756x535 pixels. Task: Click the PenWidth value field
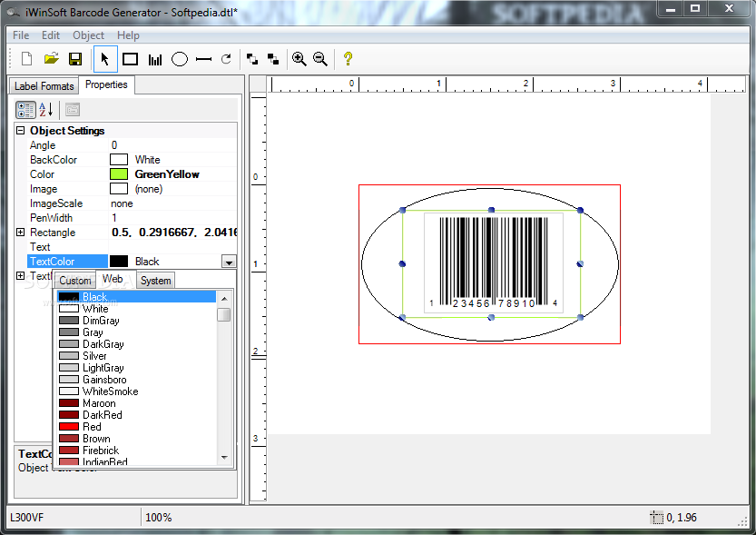[173, 218]
